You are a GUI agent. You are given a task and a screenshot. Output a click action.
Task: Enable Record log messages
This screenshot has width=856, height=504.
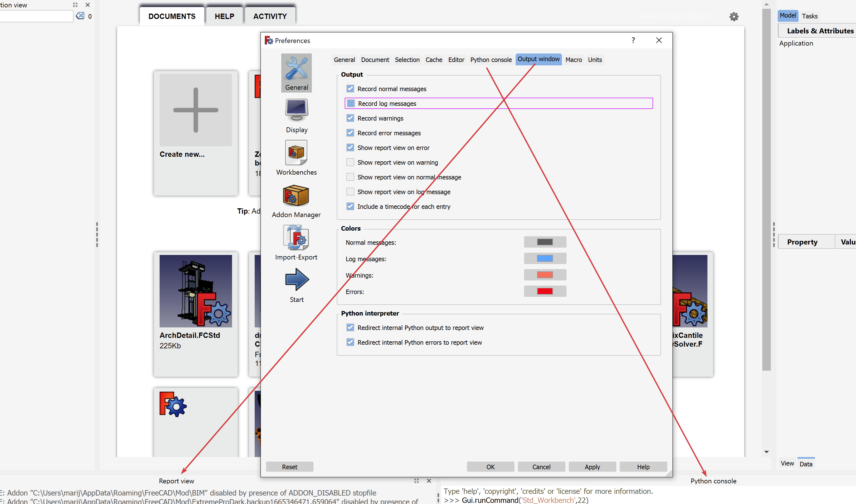pyautogui.click(x=350, y=103)
